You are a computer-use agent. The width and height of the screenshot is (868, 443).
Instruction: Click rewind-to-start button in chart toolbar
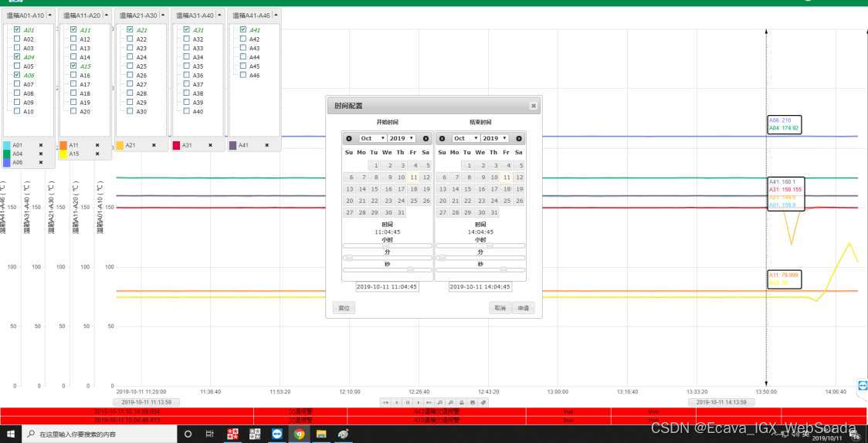coord(386,403)
